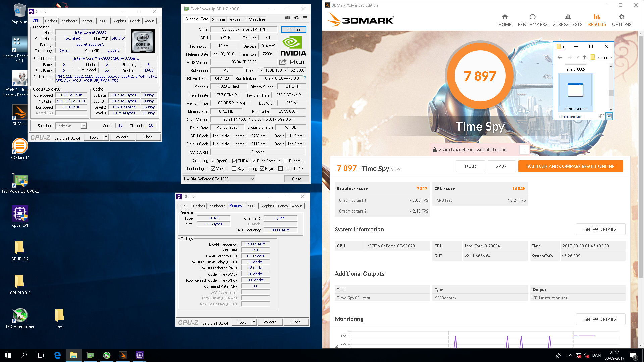Toggle OpenGL 4.6 checkbox
This screenshot has height=362, width=644.
(280, 169)
